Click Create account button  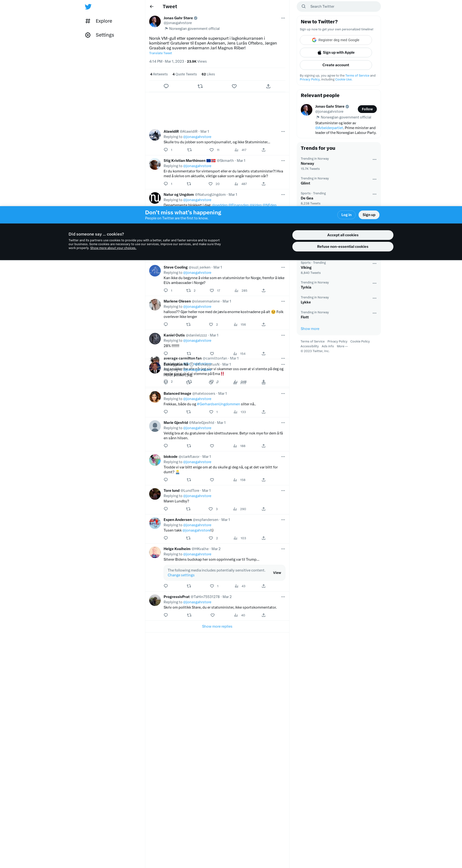[x=336, y=65]
